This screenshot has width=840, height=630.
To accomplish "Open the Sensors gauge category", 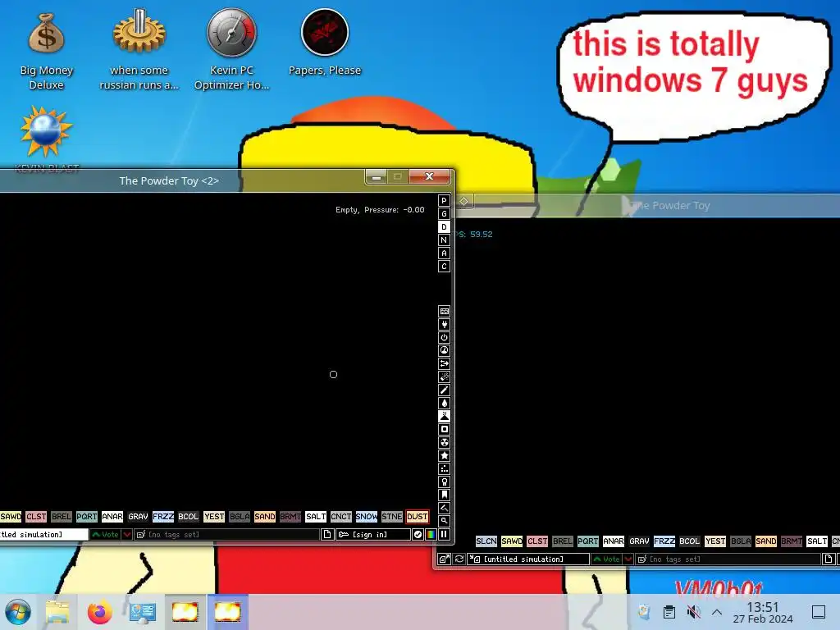I will [x=444, y=350].
